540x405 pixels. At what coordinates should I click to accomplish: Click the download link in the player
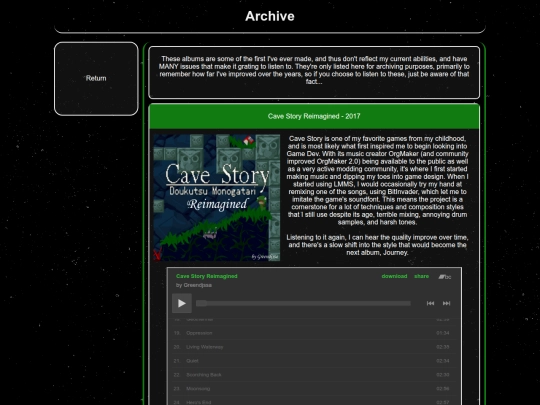tap(394, 276)
